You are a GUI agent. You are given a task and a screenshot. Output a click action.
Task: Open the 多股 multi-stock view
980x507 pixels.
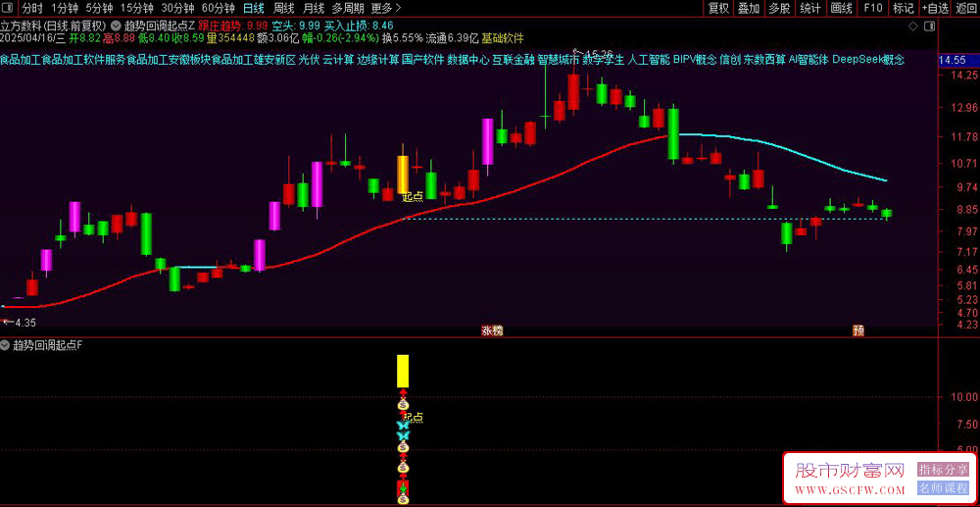[x=779, y=8]
